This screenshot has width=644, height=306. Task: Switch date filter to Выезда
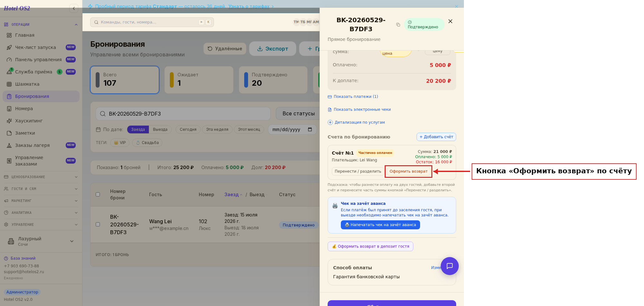pos(160,129)
